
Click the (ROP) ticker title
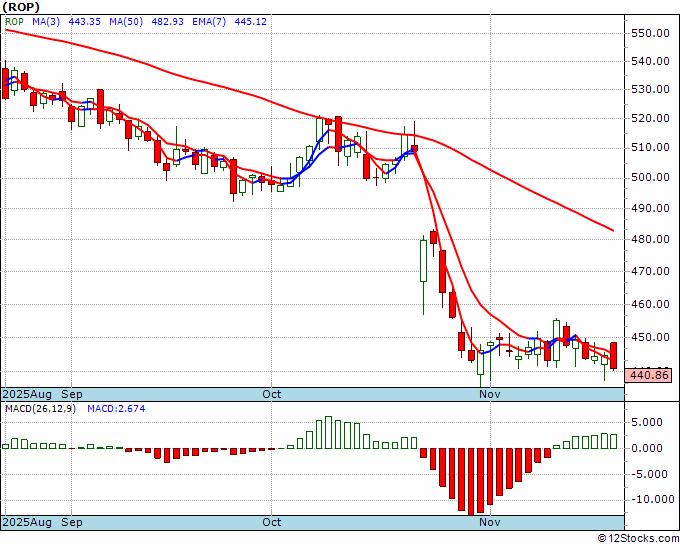tap(21, 7)
